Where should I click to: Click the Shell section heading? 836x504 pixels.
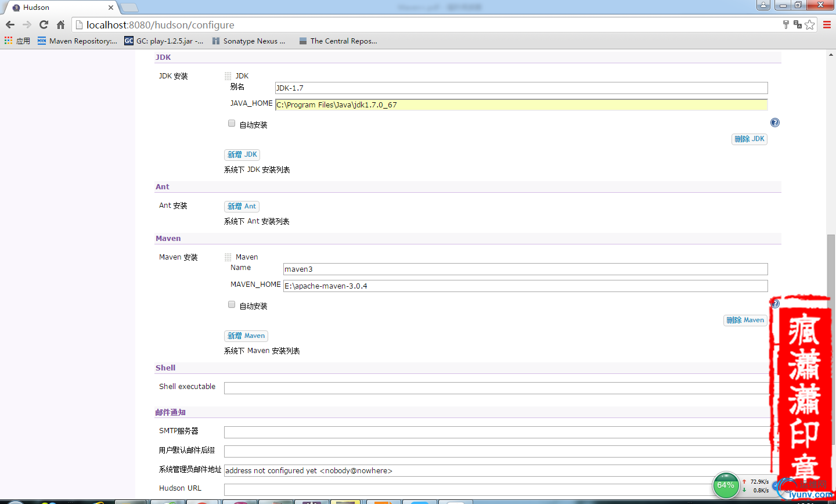coord(165,368)
